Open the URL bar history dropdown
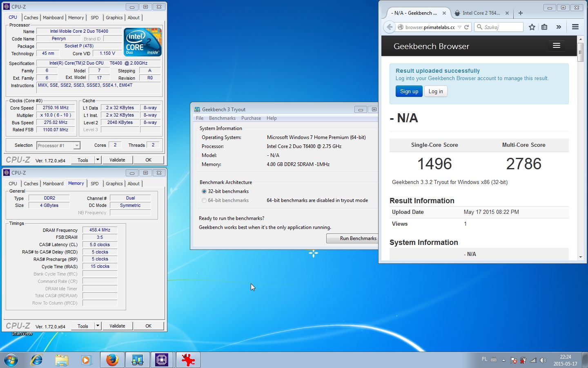This screenshot has height=368, width=588. tap(459, 27)
